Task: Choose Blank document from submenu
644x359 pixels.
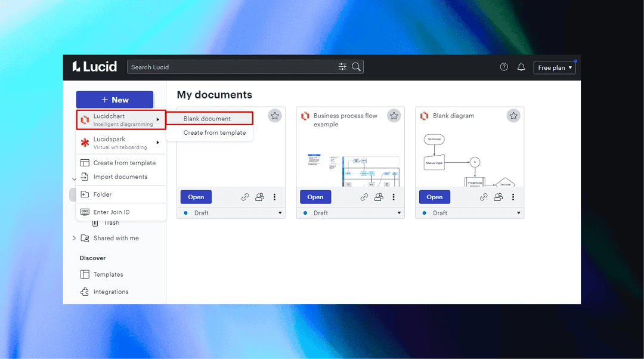Action: point(209,119)
